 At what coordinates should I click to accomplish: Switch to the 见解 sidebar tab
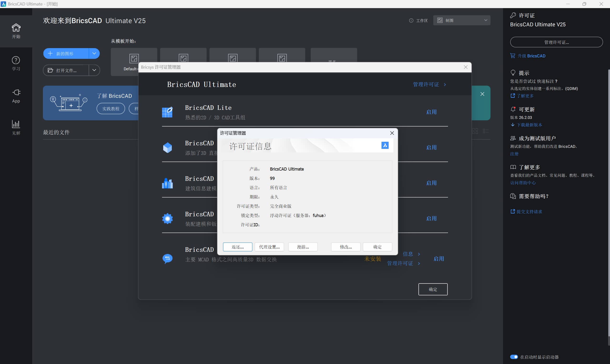point(16,127)
